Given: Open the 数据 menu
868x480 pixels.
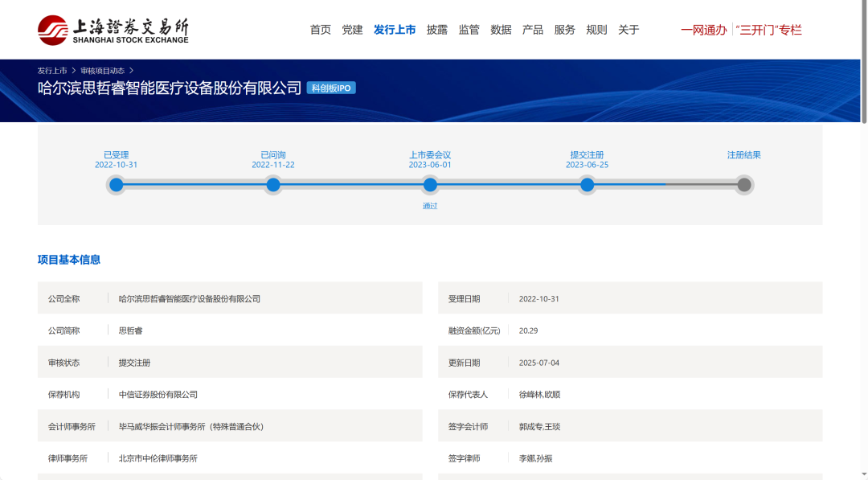Looking at the screenshot, I should point(501,30).
